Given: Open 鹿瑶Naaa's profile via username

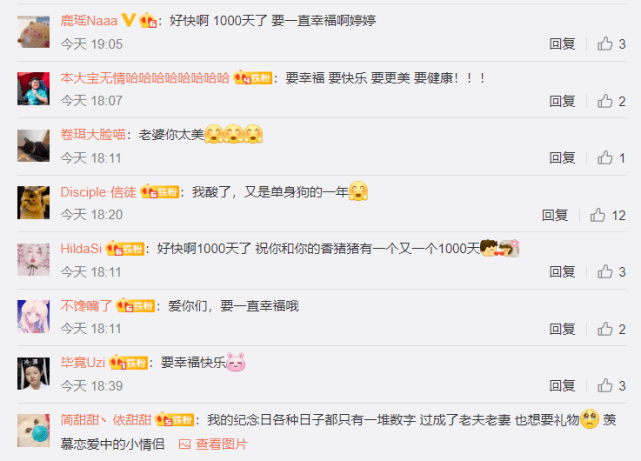Looking at the screenshot, I should click(89, 20).
